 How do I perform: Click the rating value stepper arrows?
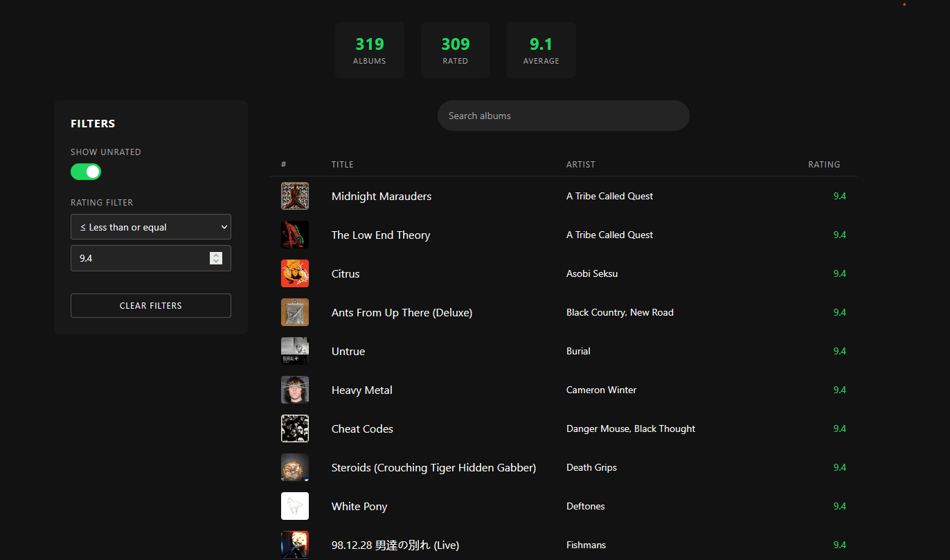click(216, 258)
